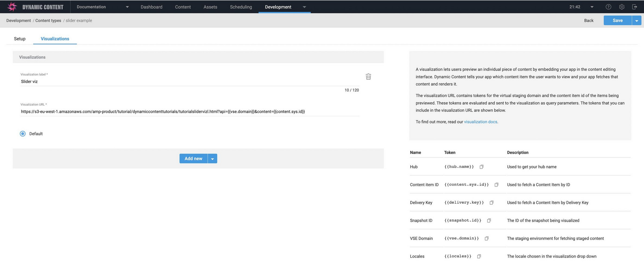
Task: Click the {{locales}} token text
Action: [x=458, y=256]
